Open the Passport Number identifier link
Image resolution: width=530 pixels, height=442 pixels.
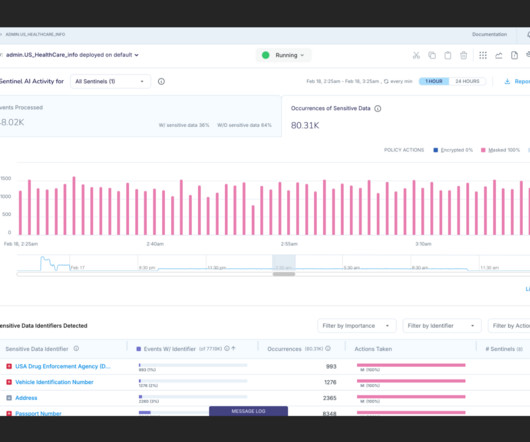(x=38, y=413)
